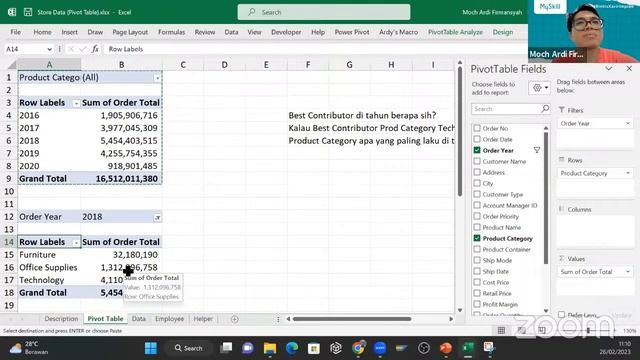Open Row Labels dropdown in row 14
640x360 pixels.
point(76,242)
